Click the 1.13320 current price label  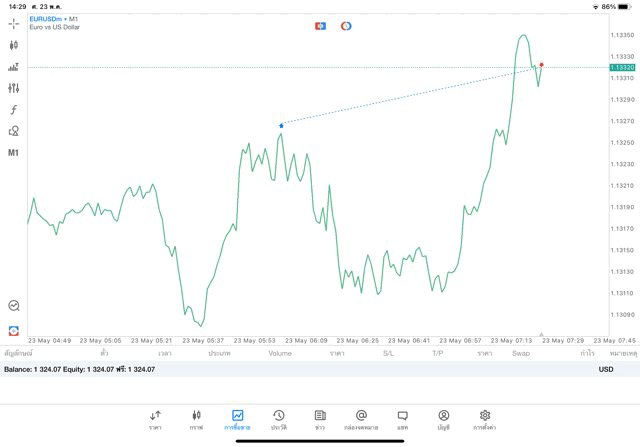tap(621, 67)
